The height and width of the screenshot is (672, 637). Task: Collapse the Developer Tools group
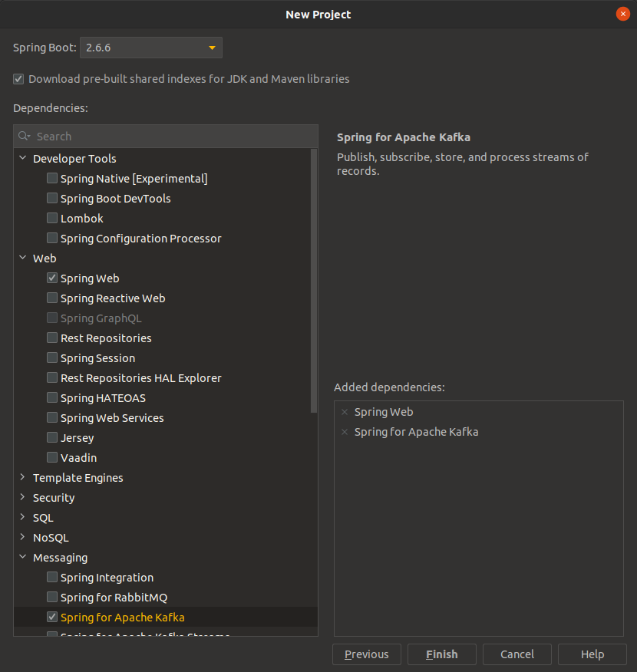[x=23, y=158]
